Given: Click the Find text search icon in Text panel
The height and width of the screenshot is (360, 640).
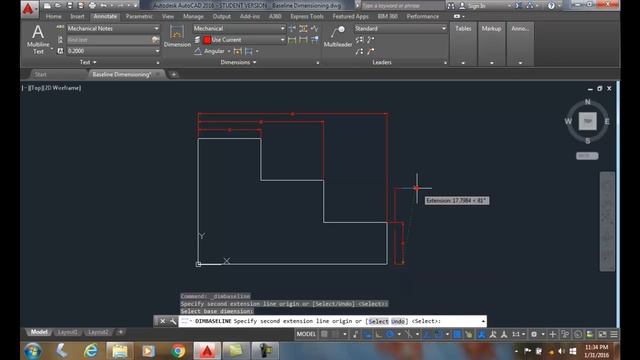Looking at the screenshot, I should (155, 40).
